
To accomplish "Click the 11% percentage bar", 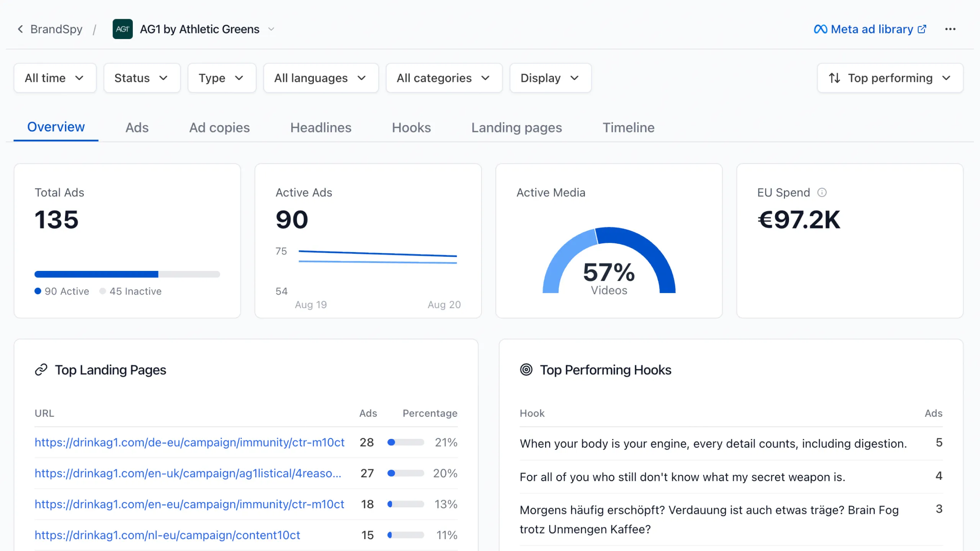I will pyautogui.click(x=406, y=535).
